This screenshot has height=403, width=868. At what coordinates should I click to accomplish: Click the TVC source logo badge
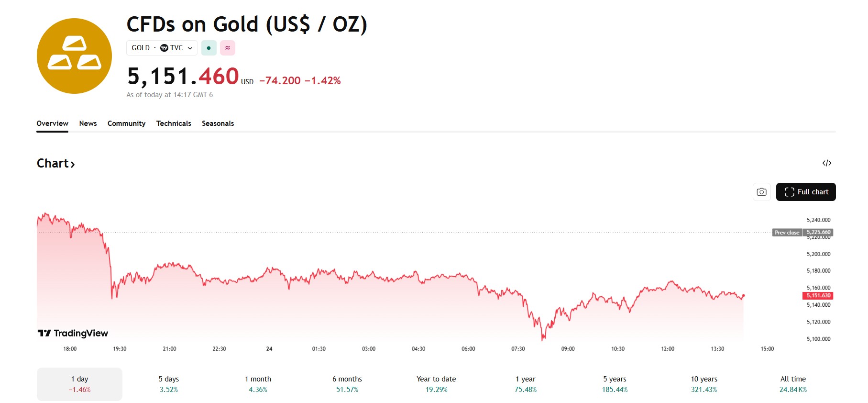click(165, 48)
